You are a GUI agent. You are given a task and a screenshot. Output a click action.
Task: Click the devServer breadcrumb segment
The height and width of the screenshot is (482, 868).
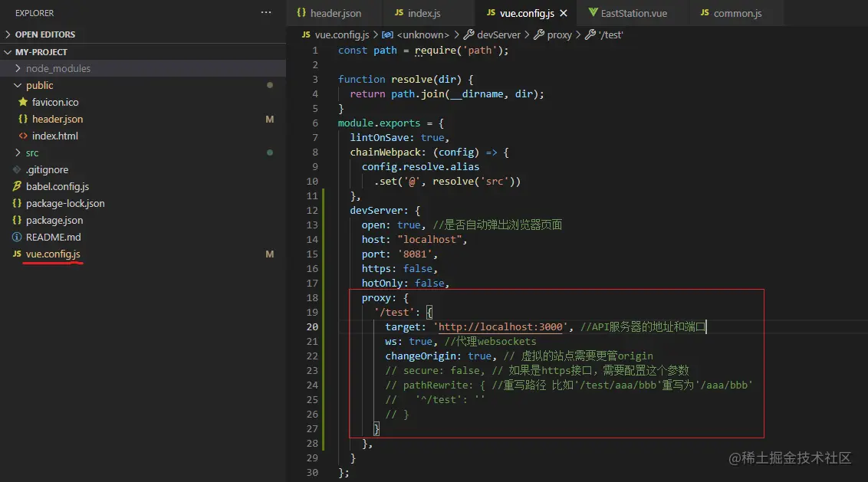tap(498, 34)
